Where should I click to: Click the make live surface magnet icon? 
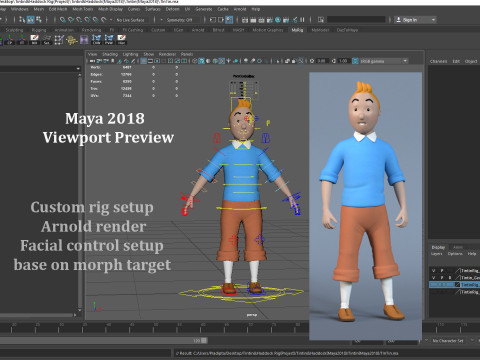[x=104, y=20]
